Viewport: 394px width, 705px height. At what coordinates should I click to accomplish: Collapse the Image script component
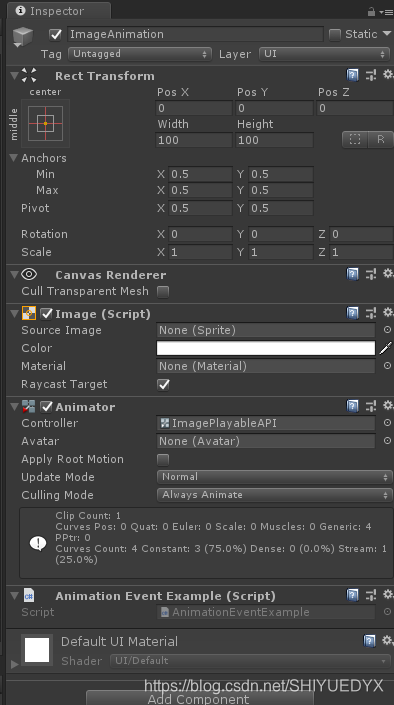pos(14,313)
